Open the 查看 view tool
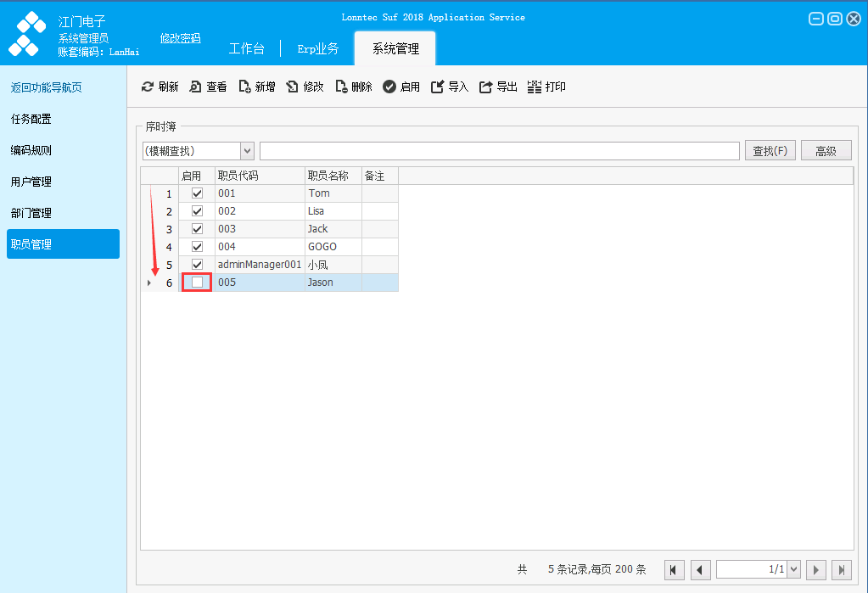 point(195,87)
